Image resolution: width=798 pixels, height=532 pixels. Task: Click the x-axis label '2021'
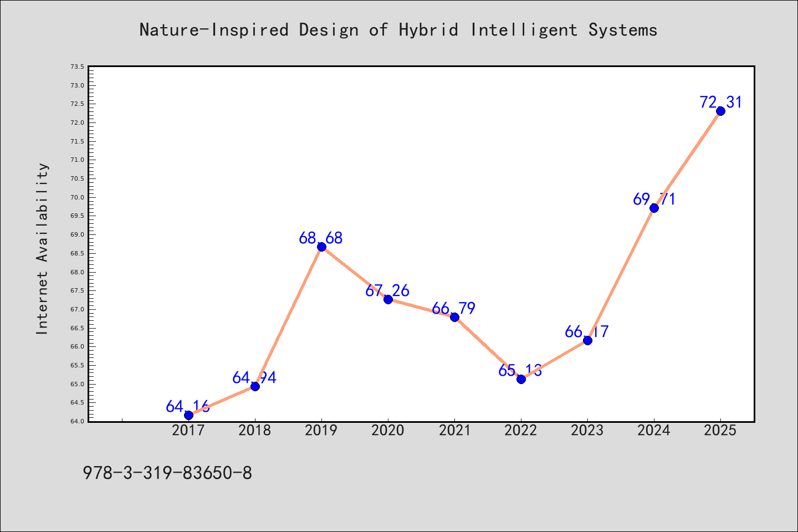pos(454,430)
